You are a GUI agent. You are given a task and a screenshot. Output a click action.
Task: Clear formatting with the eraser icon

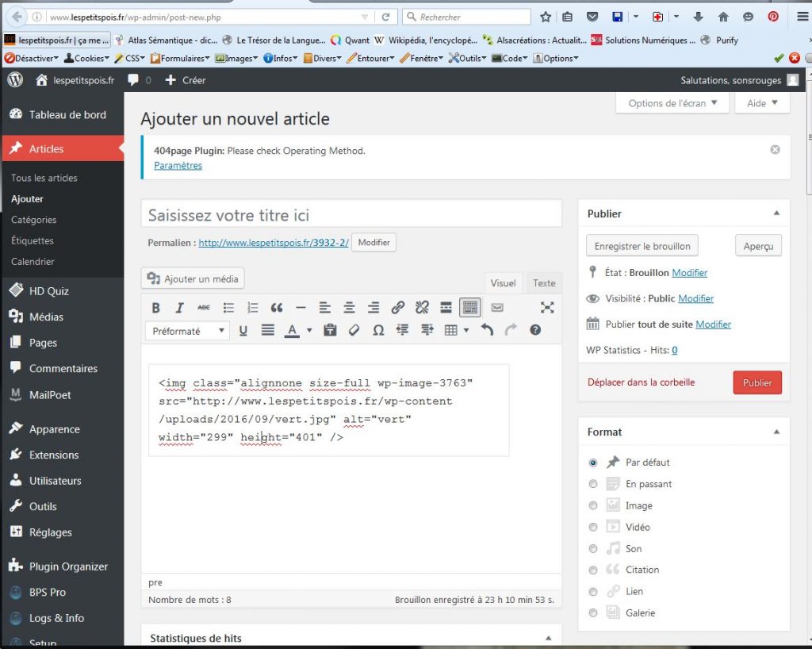354,330
